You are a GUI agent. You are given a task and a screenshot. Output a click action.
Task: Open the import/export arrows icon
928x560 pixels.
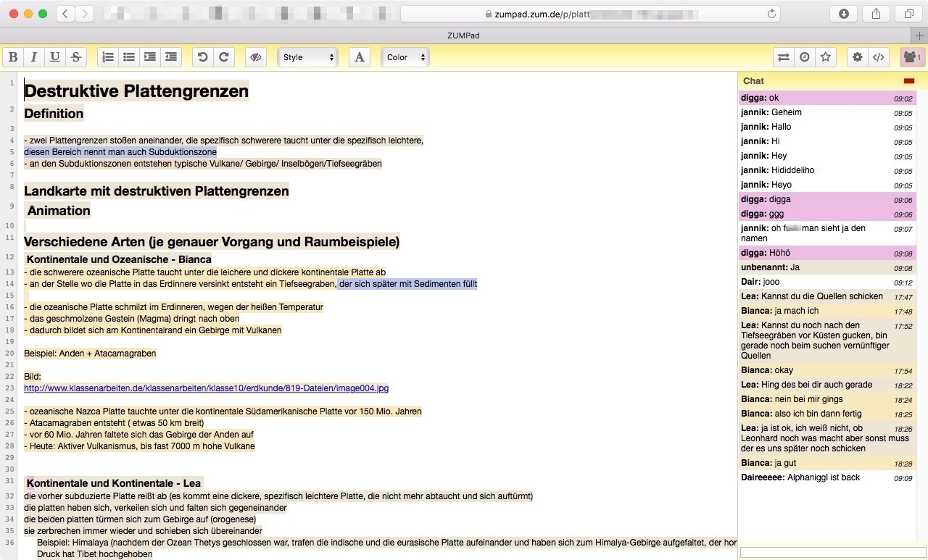(x=784, y=57)
